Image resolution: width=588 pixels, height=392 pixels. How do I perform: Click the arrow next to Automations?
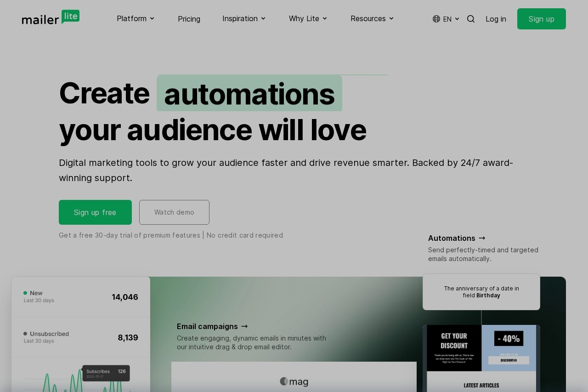(x=482, y=238)
